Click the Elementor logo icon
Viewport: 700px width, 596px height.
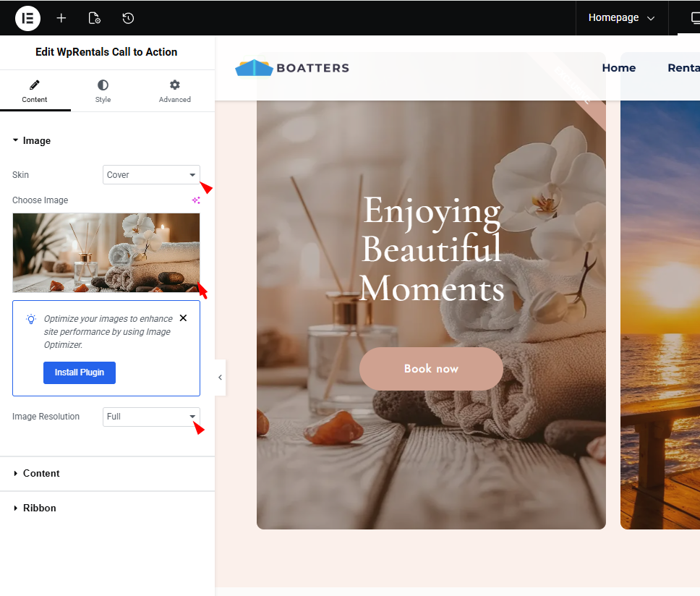[x=27, y=18]
